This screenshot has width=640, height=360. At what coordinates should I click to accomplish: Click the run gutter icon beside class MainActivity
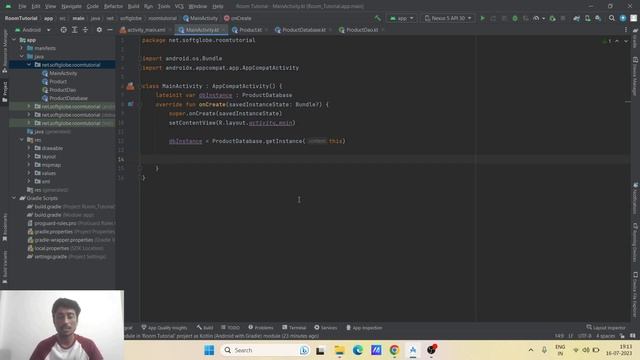[130, 86]
